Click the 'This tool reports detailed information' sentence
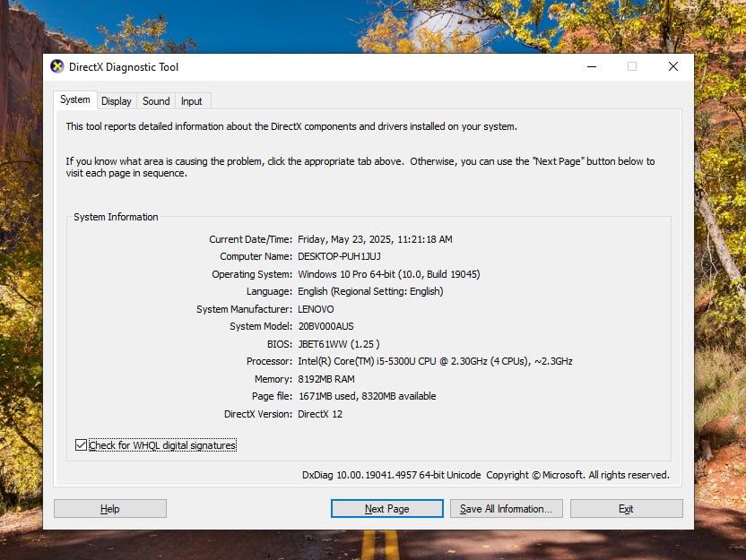746x560 pixels. click(291, 127)
